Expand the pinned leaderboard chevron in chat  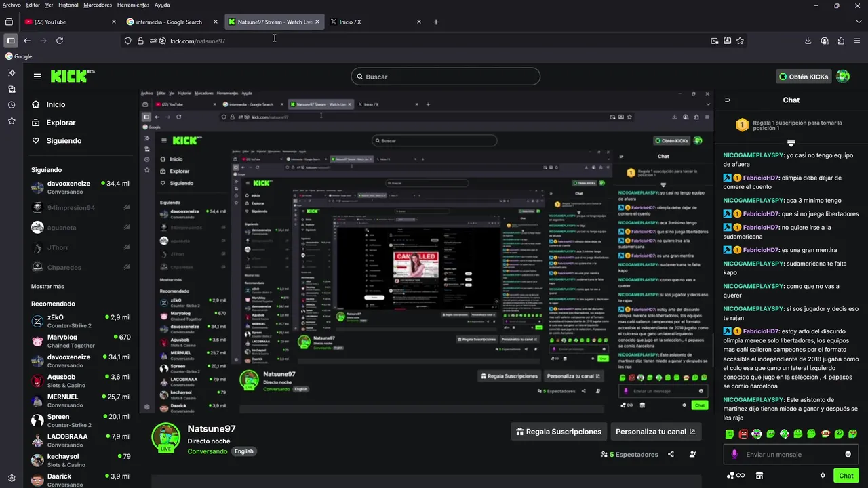[x=791, y=144]
